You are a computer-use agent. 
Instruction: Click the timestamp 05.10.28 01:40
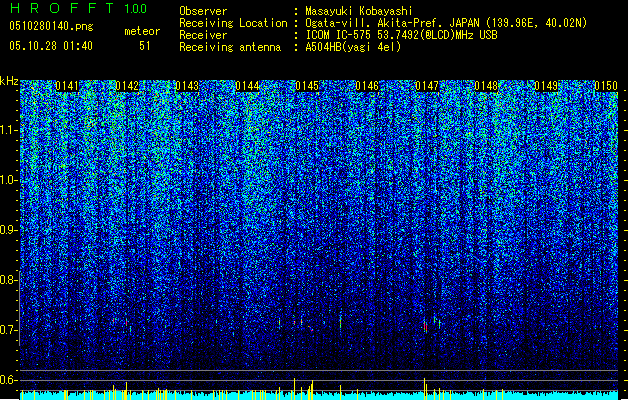point(51,46)
